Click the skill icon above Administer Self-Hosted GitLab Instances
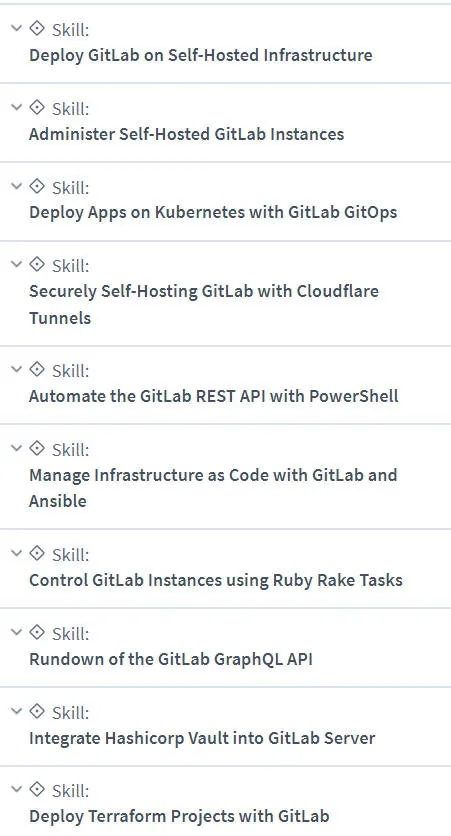The height and width of the screenshot is (836, 451). [36, 107]
